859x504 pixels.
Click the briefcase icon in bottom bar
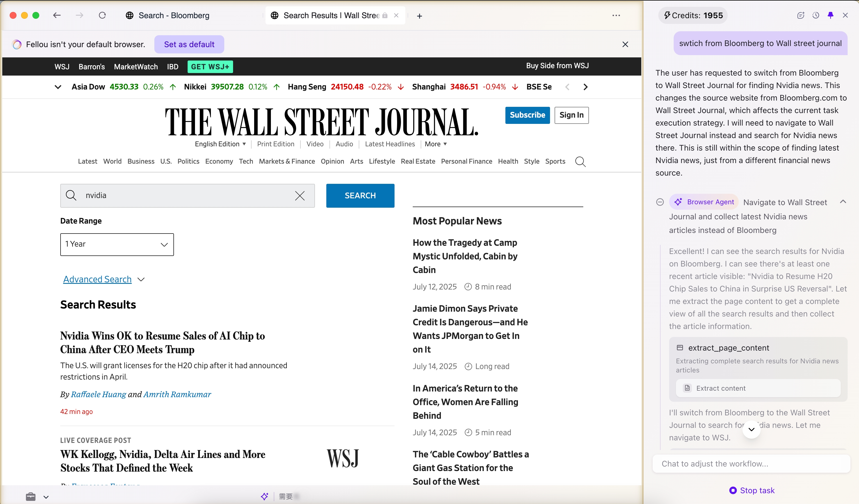coord(31,497)
